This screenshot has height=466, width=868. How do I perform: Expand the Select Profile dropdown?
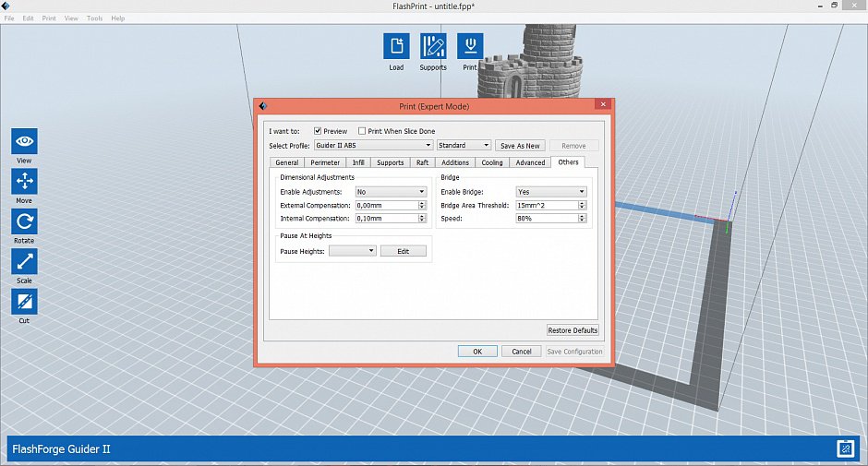pyautogui.click(x=373, y=146)
